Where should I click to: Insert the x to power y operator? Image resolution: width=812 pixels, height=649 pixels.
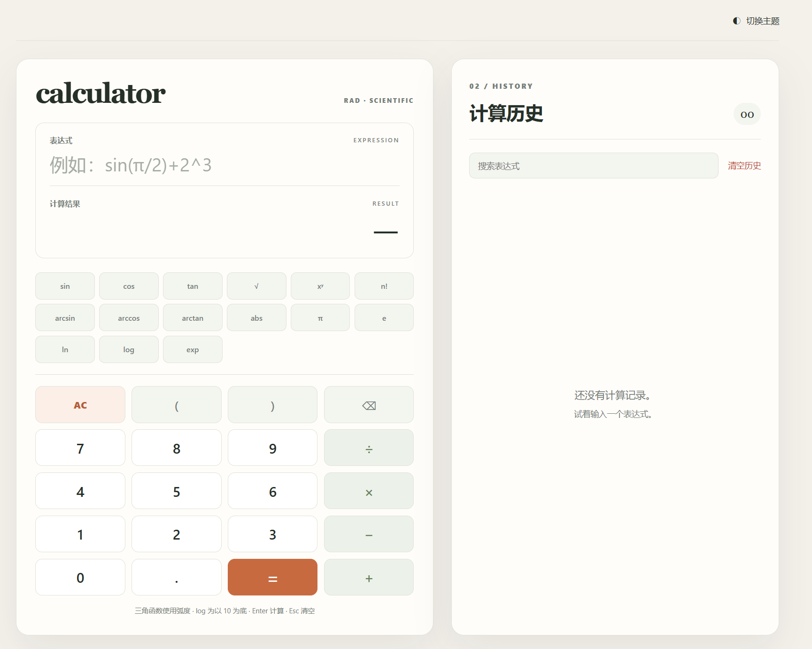pyautogui.click(x=320, y=286)
